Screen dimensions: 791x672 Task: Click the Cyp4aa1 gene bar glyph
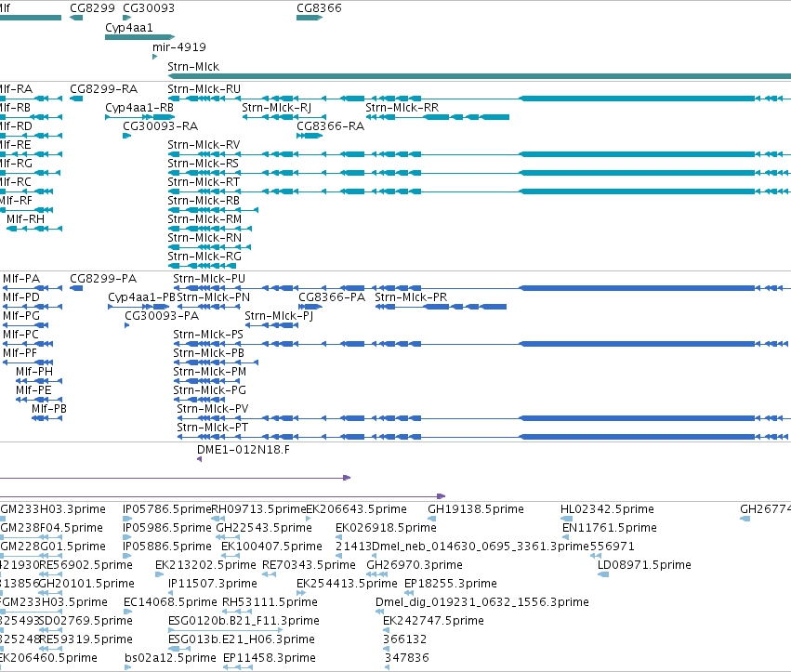139,37
